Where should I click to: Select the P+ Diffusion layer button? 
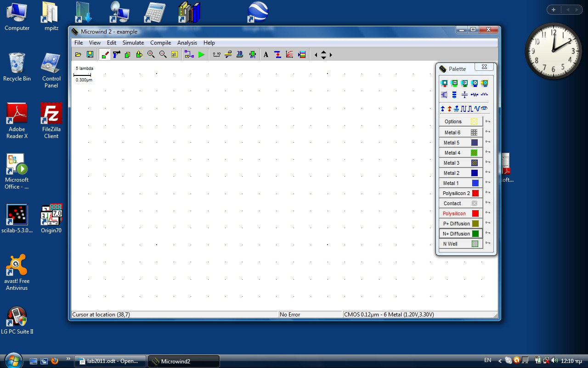[x=461, y=224]
